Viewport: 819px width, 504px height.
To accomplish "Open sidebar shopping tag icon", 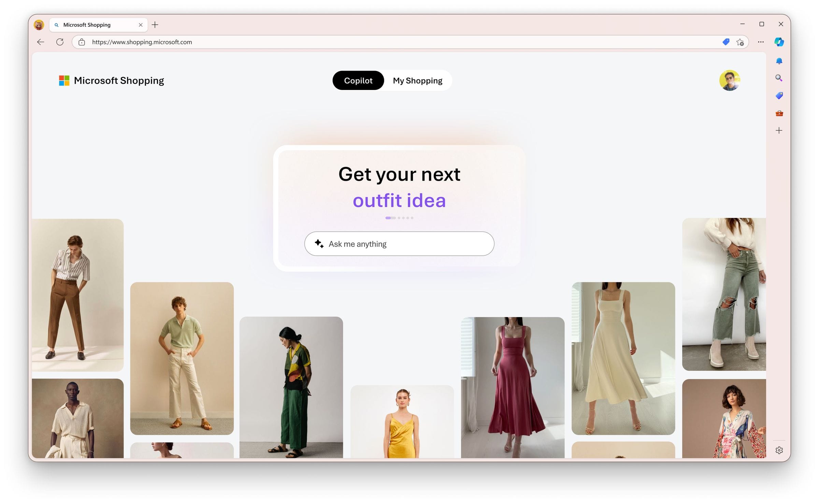I will point(779,95).
